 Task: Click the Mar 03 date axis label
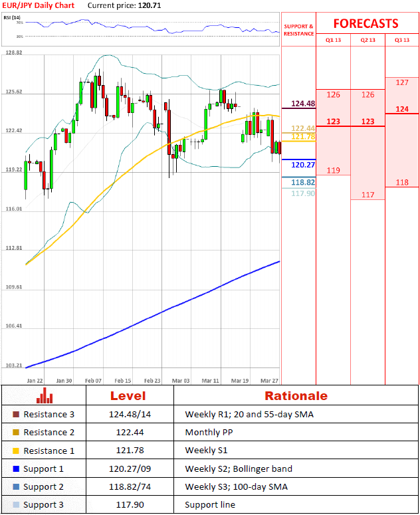point(181,381)
